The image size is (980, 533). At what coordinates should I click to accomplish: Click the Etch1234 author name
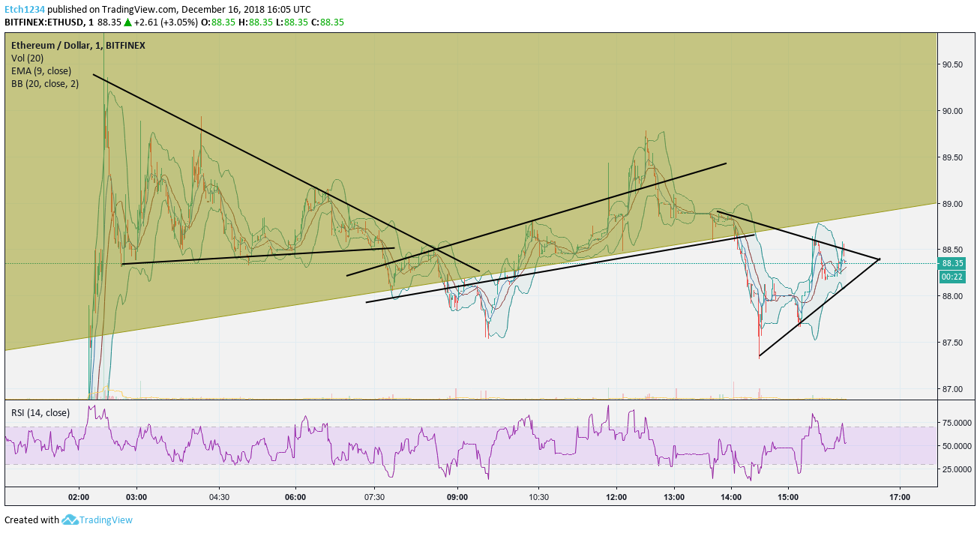click(24, 10)
